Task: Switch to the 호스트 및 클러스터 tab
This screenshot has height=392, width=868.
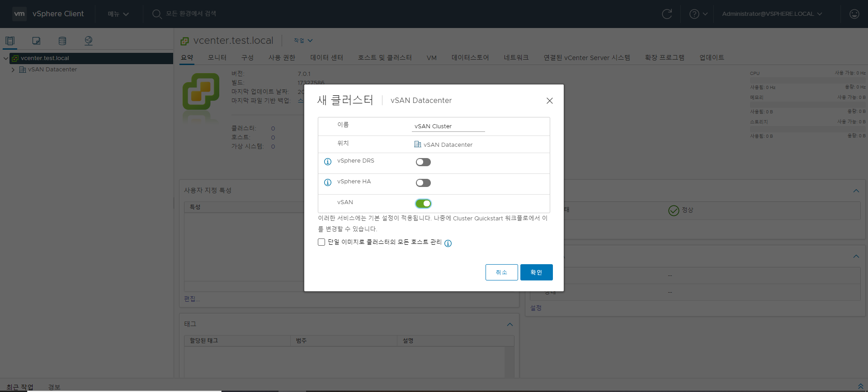Action: point(385,58)
